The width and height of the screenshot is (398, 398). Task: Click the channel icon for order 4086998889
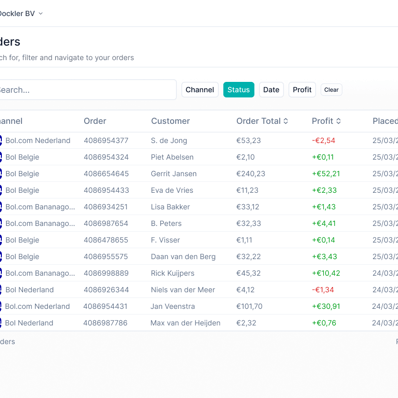click(x=1, y=273)
